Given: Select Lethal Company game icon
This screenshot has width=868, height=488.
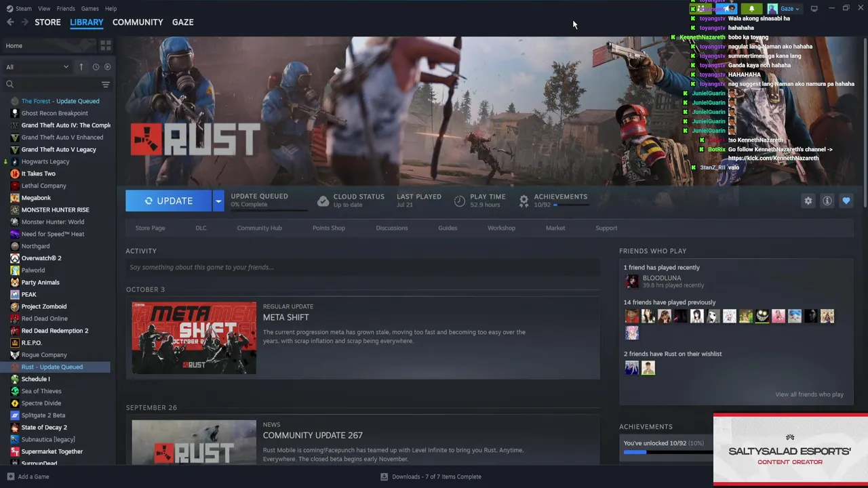Looking at the screenshot, I should (x=15, y=186).
